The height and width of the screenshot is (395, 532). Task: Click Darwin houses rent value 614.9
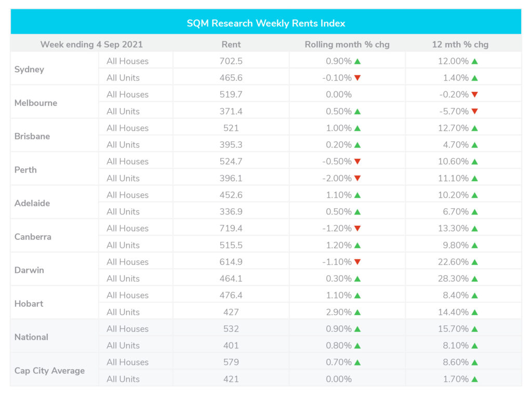click(231, 262)
